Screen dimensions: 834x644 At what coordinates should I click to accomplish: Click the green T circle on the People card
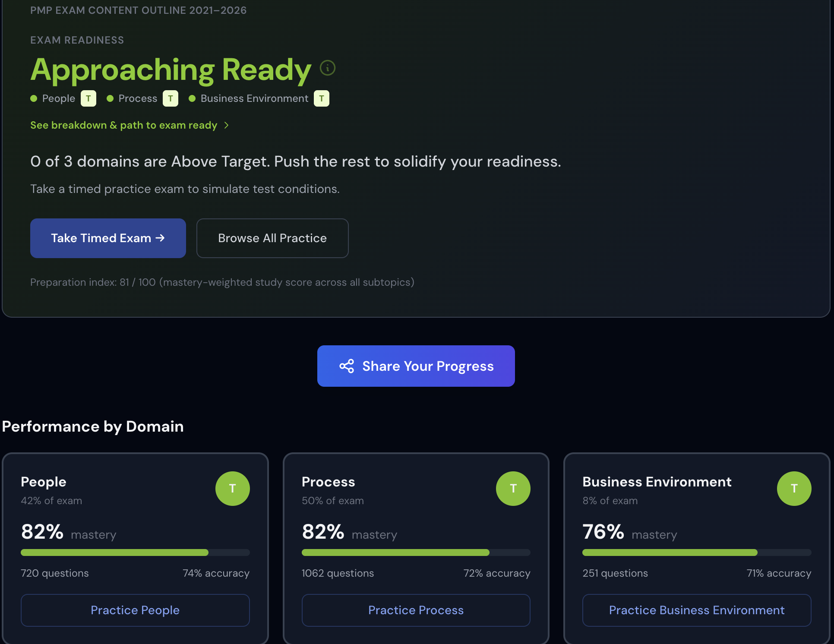tap(232, 488)
